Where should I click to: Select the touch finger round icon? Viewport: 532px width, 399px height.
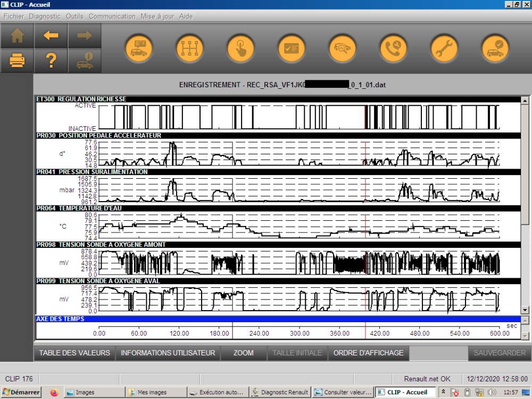pyautogui.click(x=241, y=48)
